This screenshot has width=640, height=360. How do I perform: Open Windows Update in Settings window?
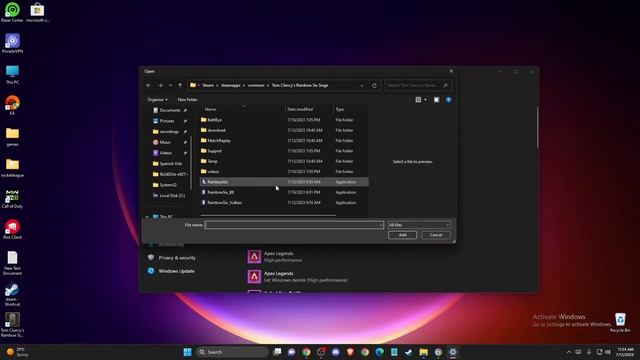pos(176,271)
